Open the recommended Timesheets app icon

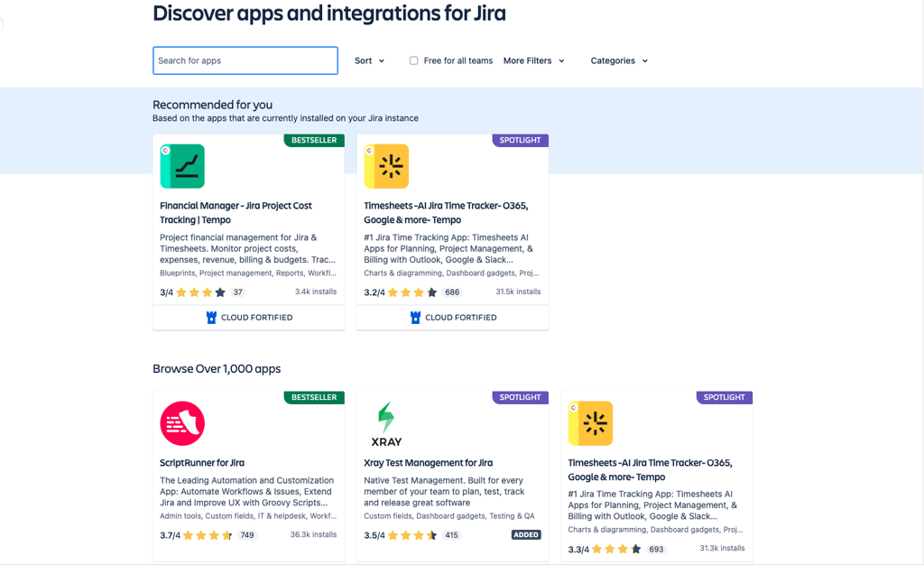point(386,166)
